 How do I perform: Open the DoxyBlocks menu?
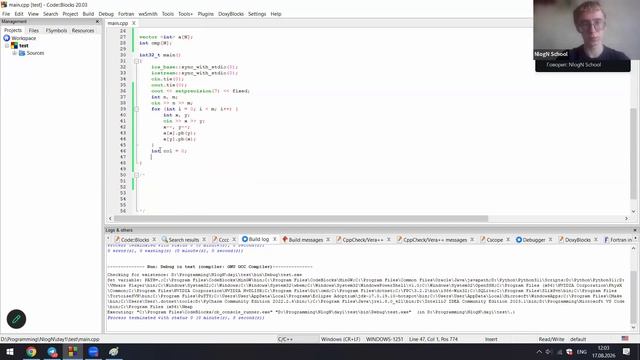click(231, 14)
